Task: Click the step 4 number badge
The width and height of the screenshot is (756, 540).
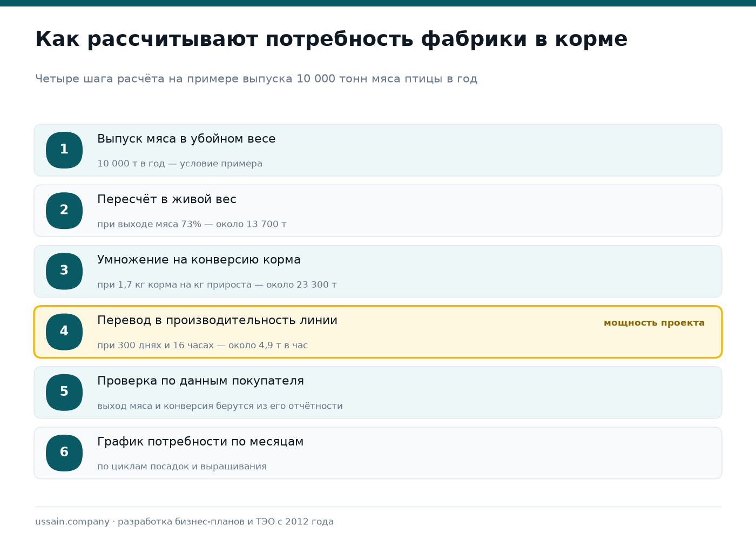Action: tap(64, 332)
